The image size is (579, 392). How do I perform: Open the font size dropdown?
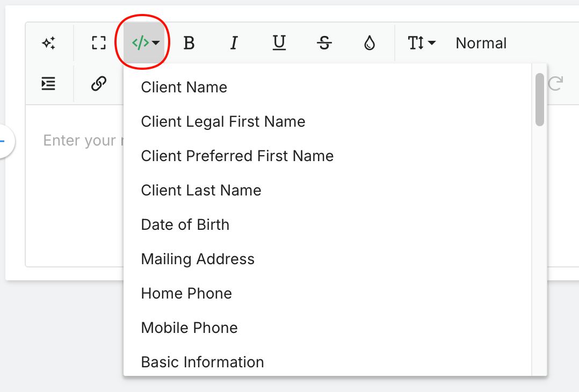[x=421, y=43]
